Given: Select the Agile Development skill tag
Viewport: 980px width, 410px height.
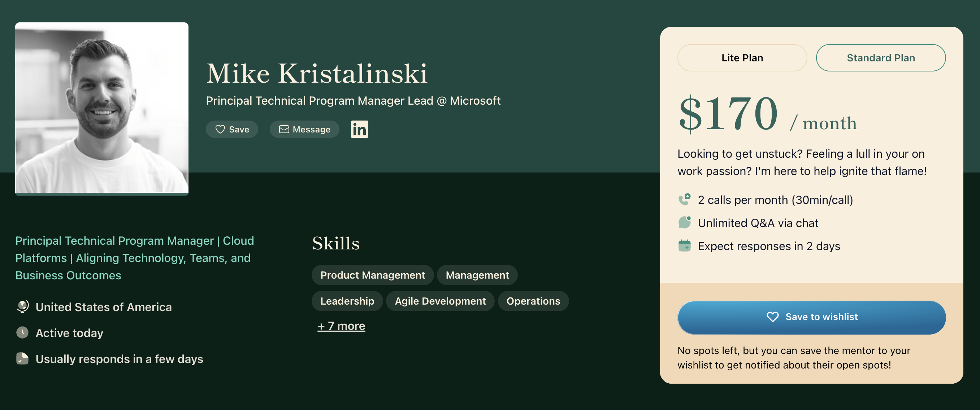Looking at the screenshot, I should coord(440,301).
